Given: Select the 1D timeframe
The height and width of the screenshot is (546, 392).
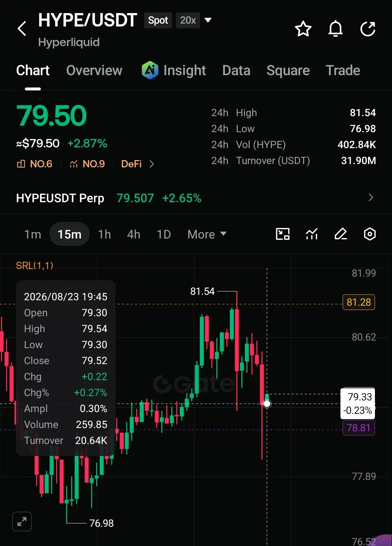Looking at the screenshot, I should coord(164,235).
